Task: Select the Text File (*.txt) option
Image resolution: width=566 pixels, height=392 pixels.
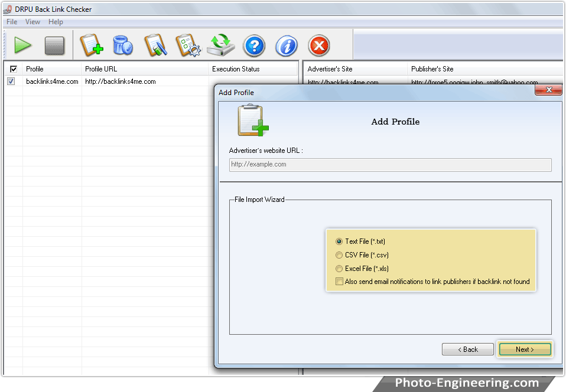Action: coord(361,241)
